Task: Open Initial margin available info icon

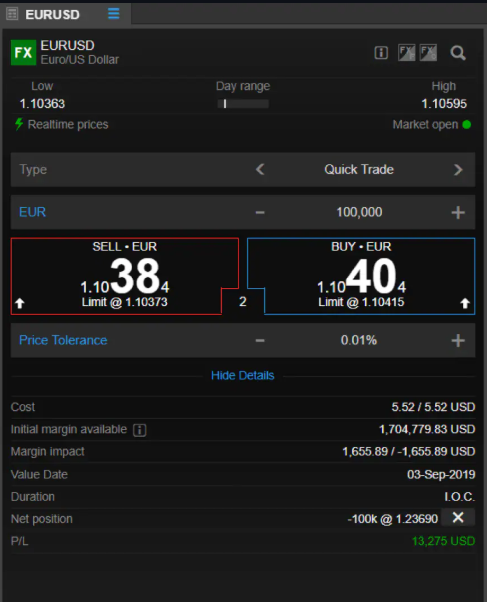Action: [x=139, y=430]
